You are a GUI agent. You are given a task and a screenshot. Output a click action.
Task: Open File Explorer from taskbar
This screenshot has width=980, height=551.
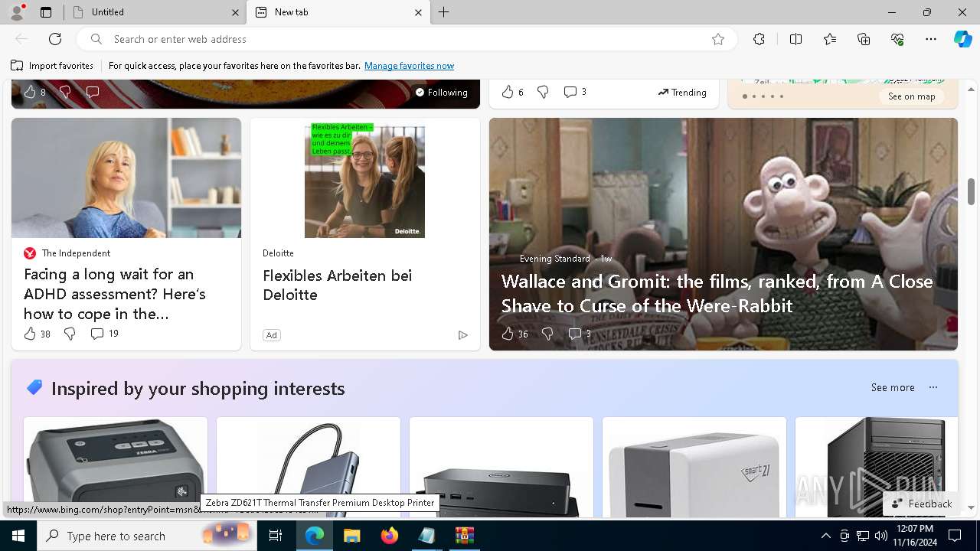[x=351, y=536]
